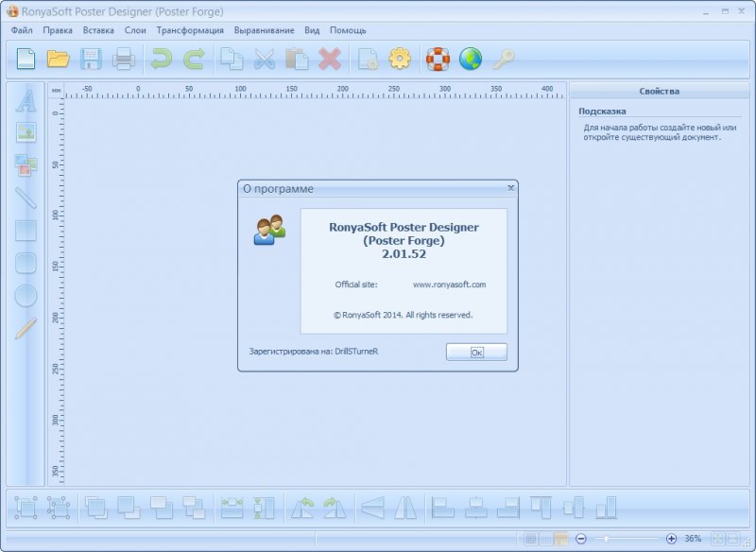Screen dimensions: 756x552
Task: Open the Вставка menu
Action: coord(98,30)
